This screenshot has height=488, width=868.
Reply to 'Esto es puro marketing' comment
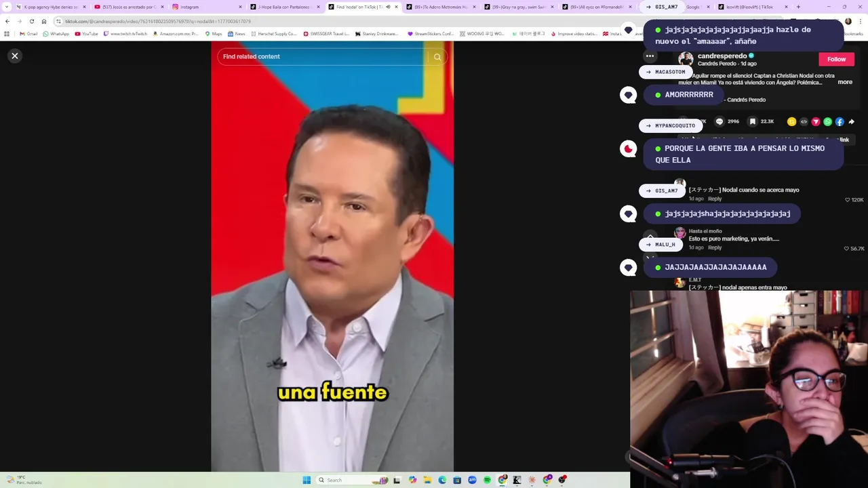(x=715, y=248)
